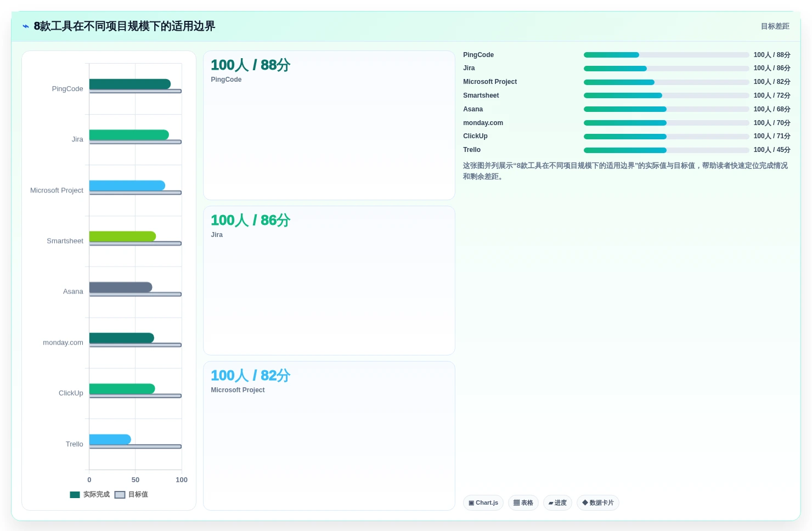Click the 50 tick below the chart
812x531 pixels.
pos(136,480)
